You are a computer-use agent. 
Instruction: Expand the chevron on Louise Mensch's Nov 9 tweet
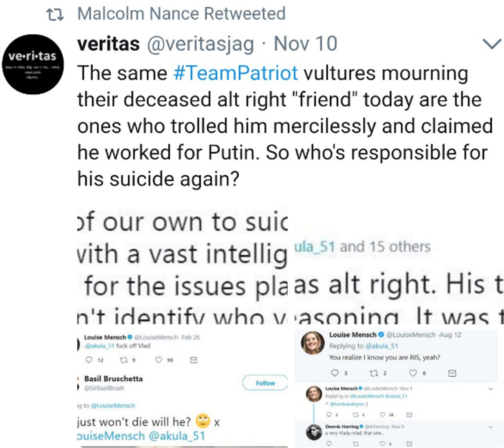pos(490,389)
